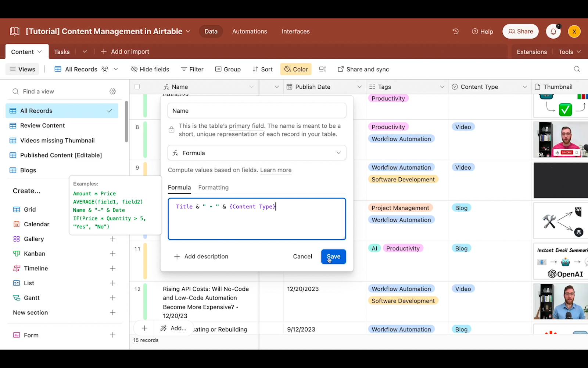Click the Software Development tag in row 9
Viewport: 588px width, 368px height.
(403, 179)
